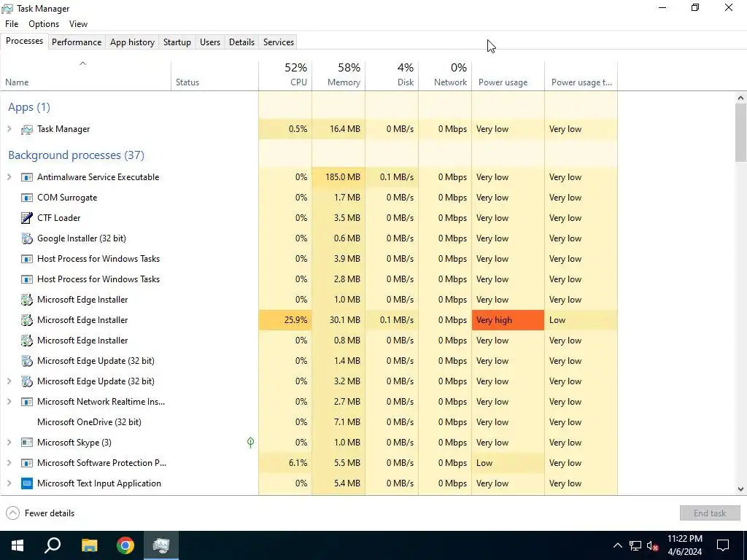Open the Windows Start menu
Screen dimensions: 747x560
pos(18,545)
